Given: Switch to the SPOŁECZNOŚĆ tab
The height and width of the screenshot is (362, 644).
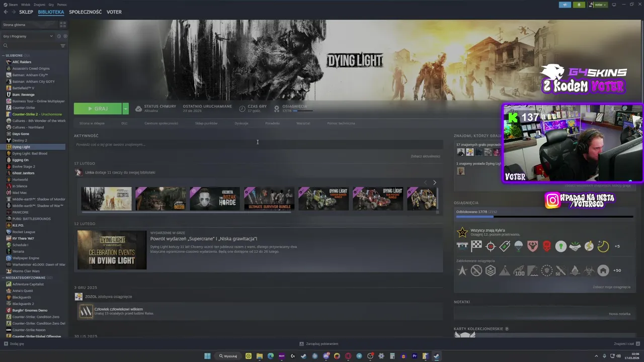Looking at the screenshot, I should (85, 12).
